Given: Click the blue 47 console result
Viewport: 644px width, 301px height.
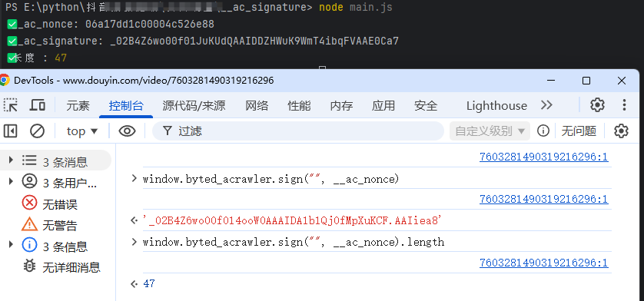Looking at the screenshot, I should click(149, 284).
